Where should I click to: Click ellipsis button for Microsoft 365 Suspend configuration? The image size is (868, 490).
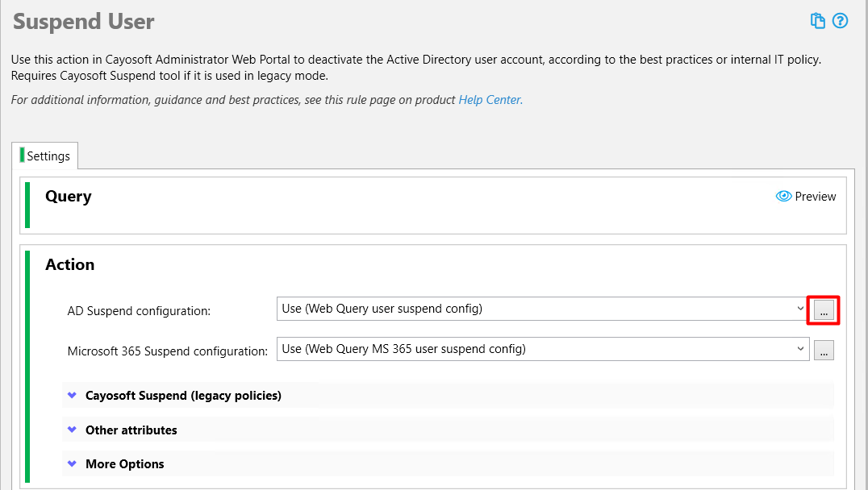[823, 351]
